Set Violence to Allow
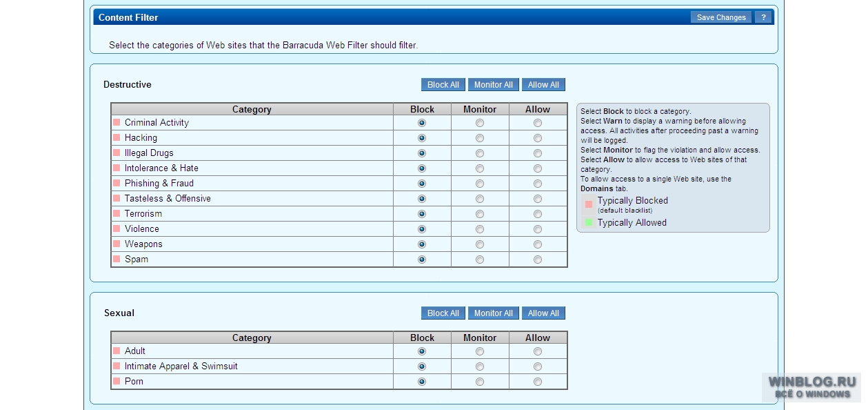The image size is (868, 410). click(538, 229)
